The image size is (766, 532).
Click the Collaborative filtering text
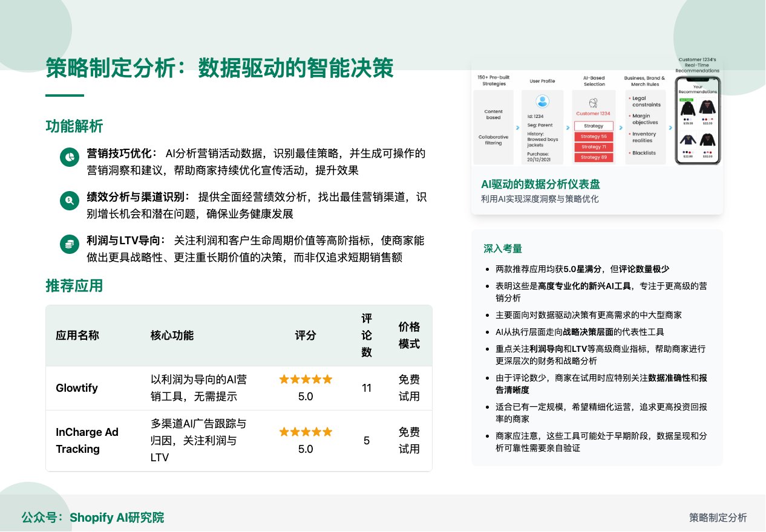493,140
